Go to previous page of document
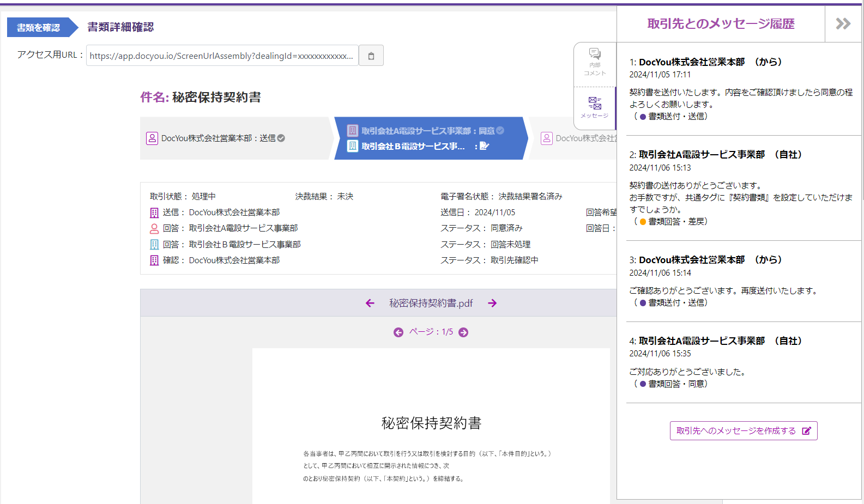864x504 pixels. coord(398,332)
